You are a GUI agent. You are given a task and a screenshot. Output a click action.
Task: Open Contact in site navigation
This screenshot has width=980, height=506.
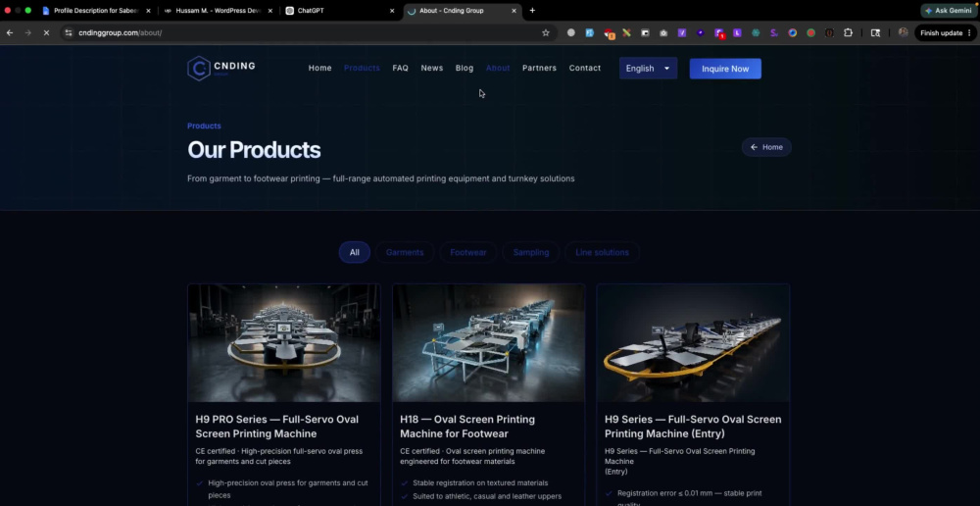585,69
